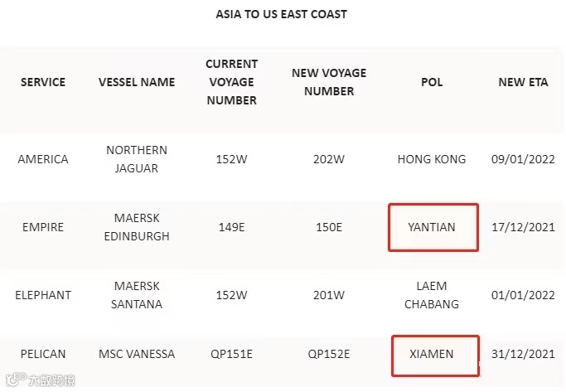Click the "ASIA TO US EAST COAST" title
This screenshot has height=392, width=566.
pyautogui.click(x=282, y=14)
